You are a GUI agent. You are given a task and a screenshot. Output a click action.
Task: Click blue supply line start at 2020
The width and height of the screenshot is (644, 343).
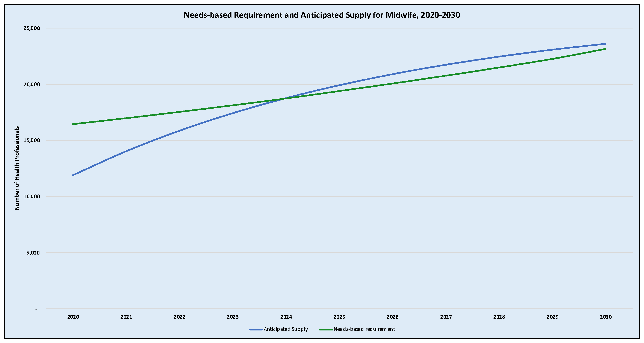73,175
